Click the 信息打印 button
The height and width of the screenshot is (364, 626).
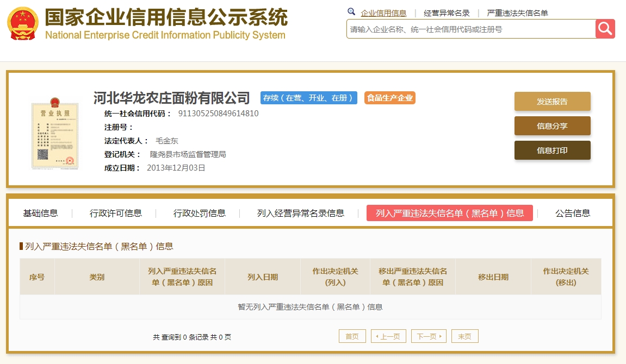552,150
